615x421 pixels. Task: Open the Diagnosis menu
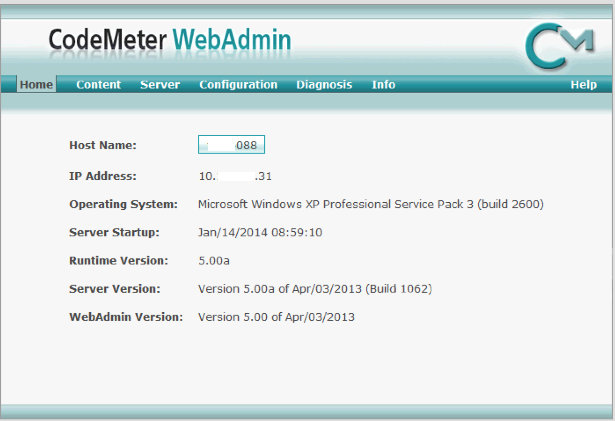(324, 85)
